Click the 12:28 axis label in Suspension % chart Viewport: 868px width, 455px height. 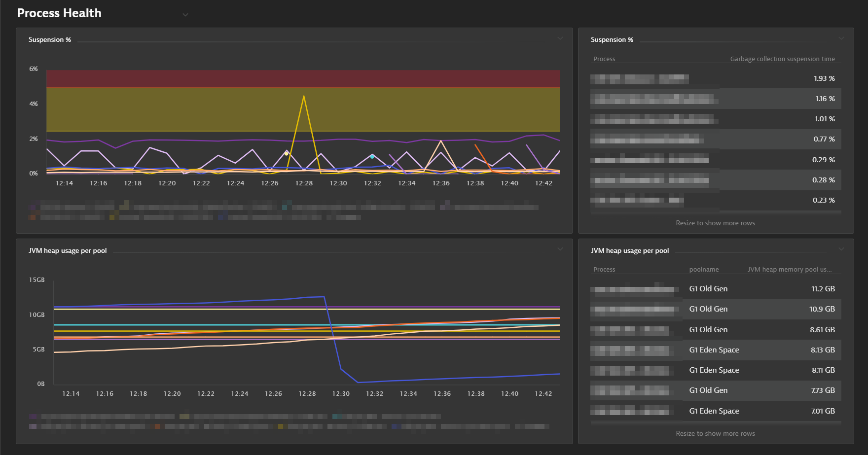[x=304, y=183]
